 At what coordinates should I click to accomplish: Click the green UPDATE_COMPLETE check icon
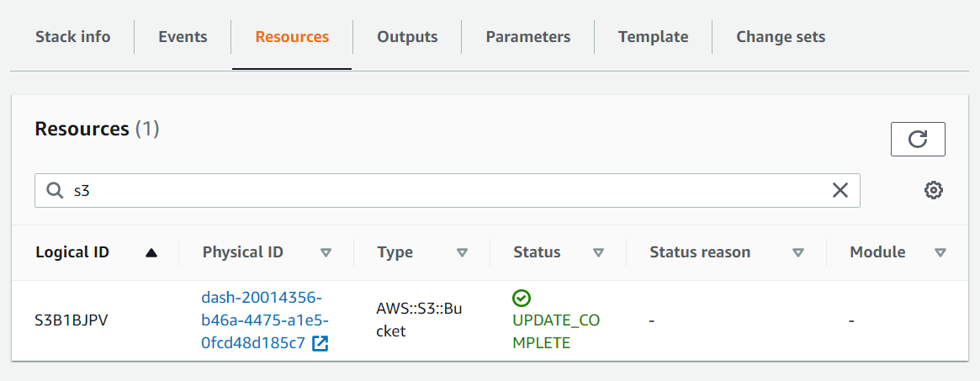521,298
